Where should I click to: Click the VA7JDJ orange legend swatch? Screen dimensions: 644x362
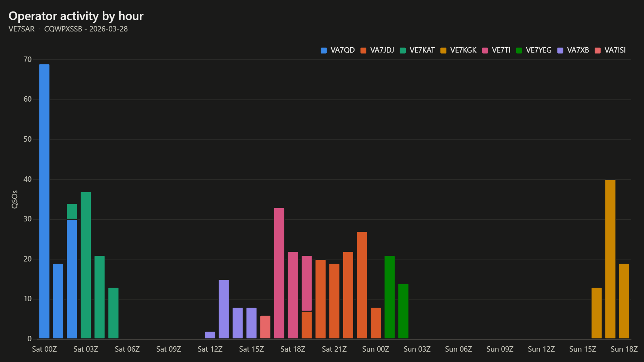(x=364, y=50)
